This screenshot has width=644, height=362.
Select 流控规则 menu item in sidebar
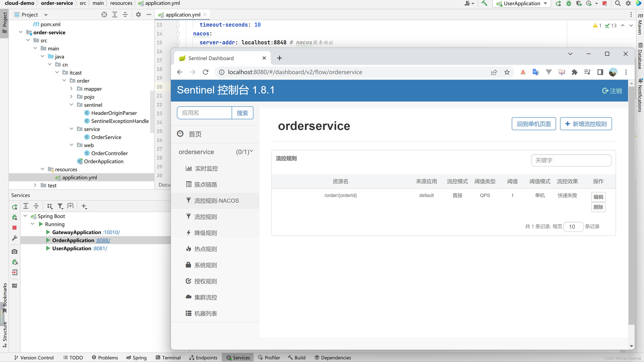[205, 216]
